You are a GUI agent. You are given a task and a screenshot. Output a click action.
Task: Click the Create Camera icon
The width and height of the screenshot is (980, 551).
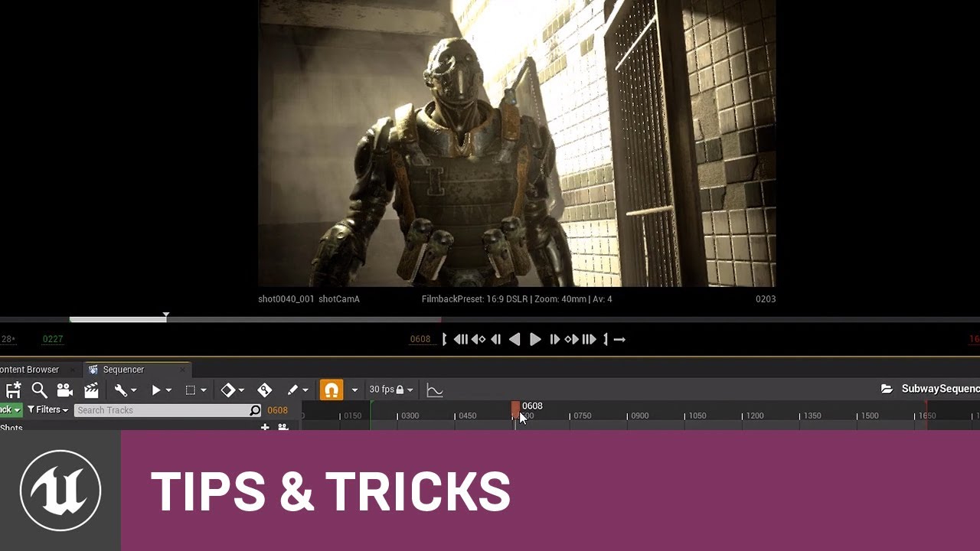65,390
